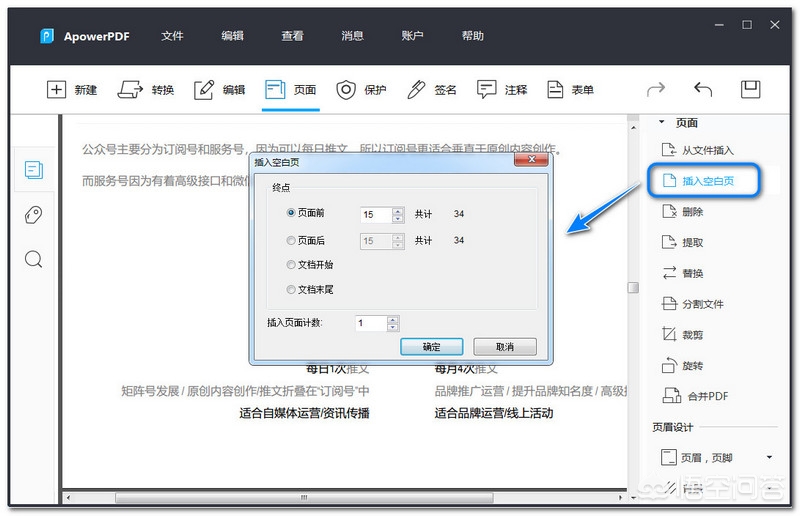Collapse the 页面 section in right panel

[x=662, y=122]
